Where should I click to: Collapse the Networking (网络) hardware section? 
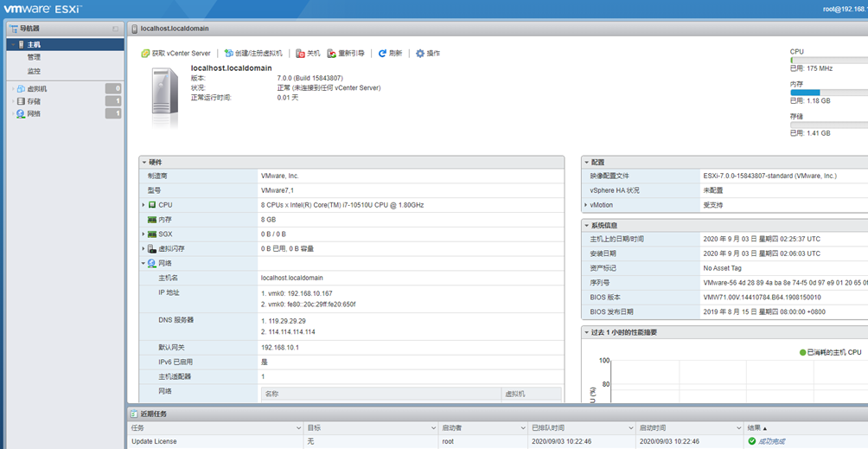[x=144, y=264]
